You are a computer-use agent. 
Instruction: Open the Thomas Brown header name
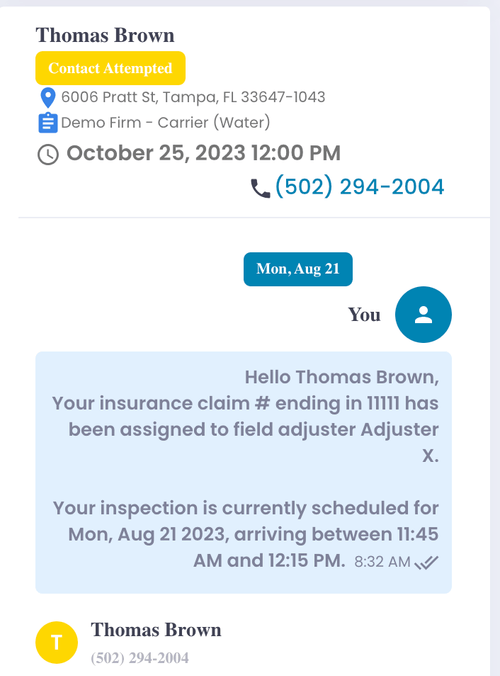(x=105, y=35)
